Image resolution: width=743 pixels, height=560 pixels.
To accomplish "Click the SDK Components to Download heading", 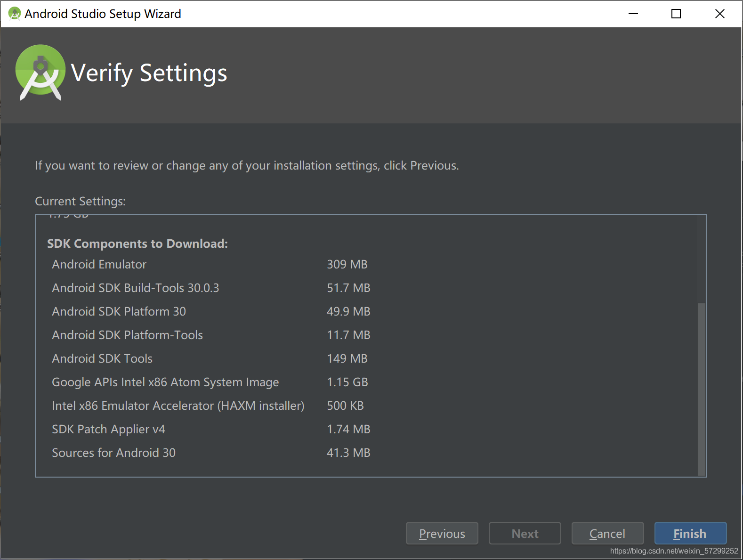I will (x=137, y=243).
